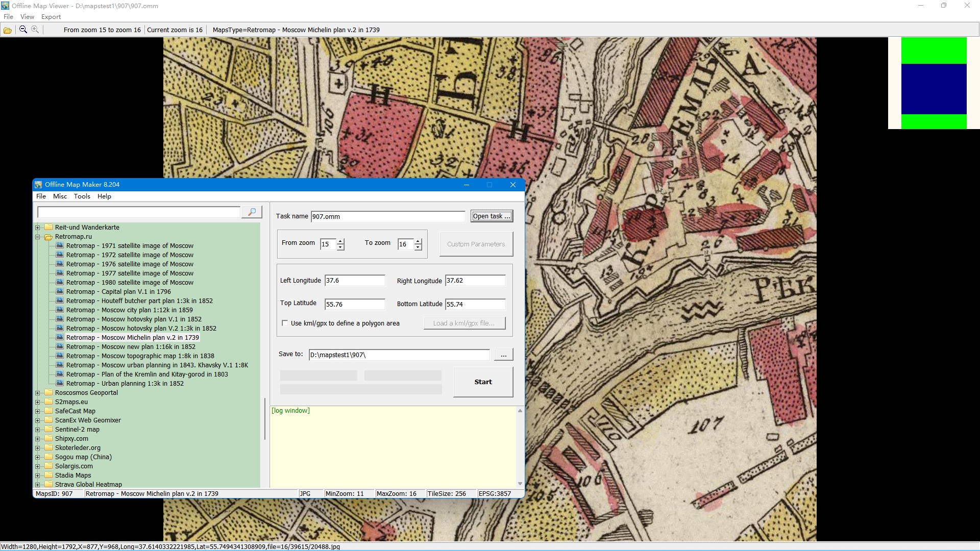980x551 pixels.
Task: Click the Top Latitude field
Action: 355,304
